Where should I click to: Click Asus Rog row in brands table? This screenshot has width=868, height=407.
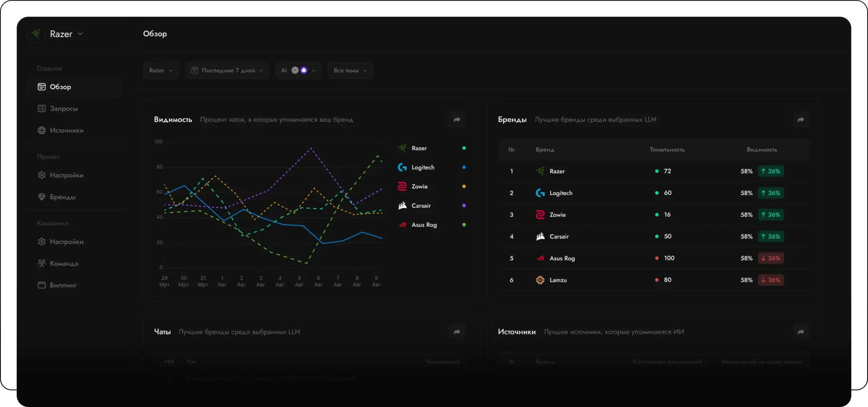pos(654,258)
